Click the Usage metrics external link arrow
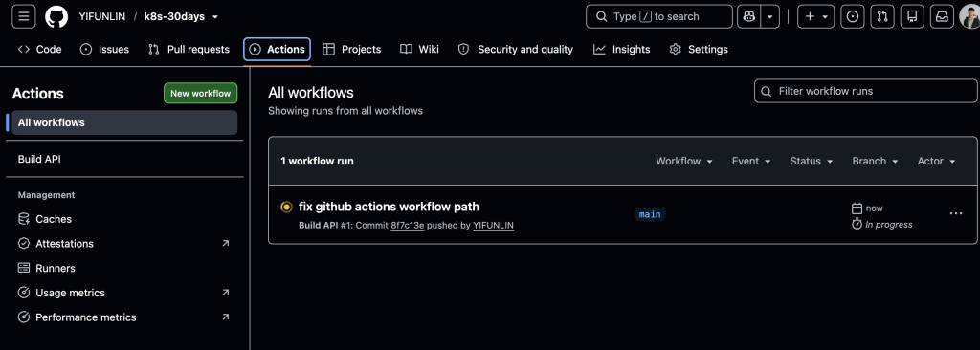 click(226, 293)
